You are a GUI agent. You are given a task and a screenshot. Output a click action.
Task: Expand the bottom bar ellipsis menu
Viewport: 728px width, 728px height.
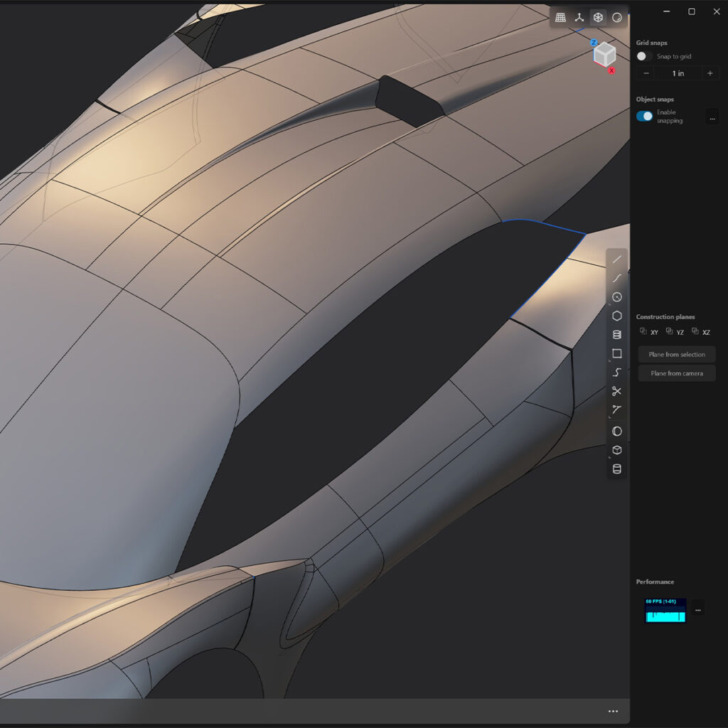tap(613, 711)
